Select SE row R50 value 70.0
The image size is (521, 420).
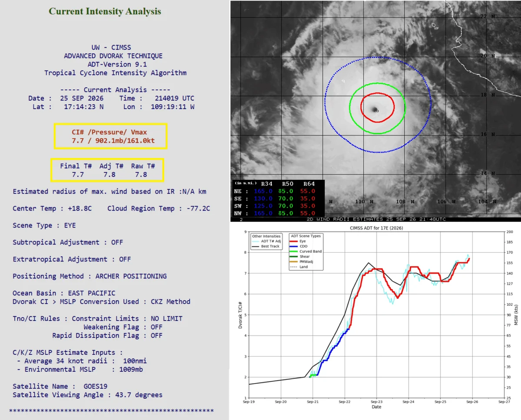pos(287,199)
